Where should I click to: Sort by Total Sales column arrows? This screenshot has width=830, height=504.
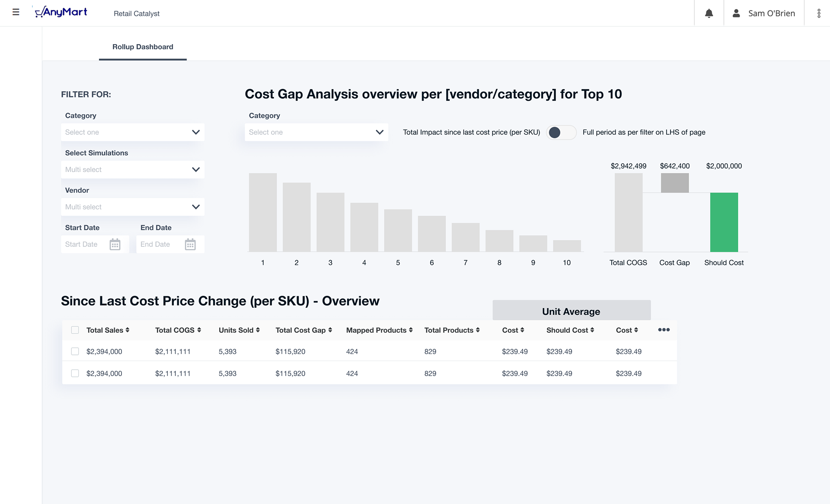pos(128,330)
